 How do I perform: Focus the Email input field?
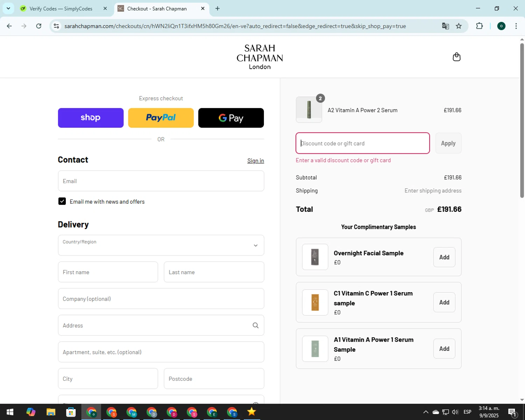(x=161, y=181)
